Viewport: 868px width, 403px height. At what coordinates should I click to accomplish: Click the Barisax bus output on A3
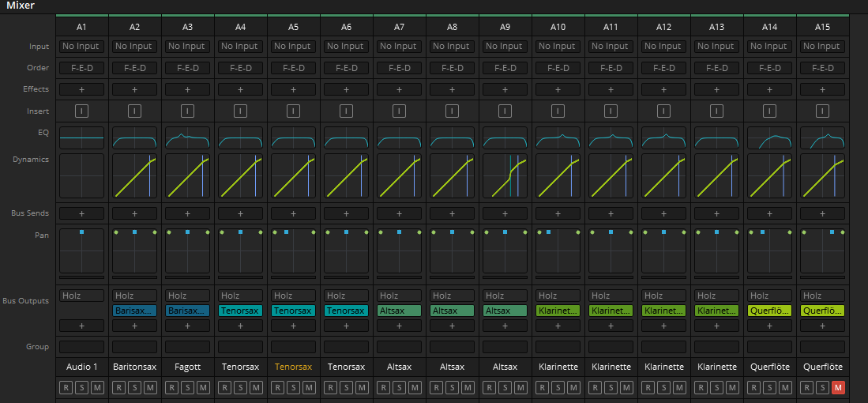(188, 311)
